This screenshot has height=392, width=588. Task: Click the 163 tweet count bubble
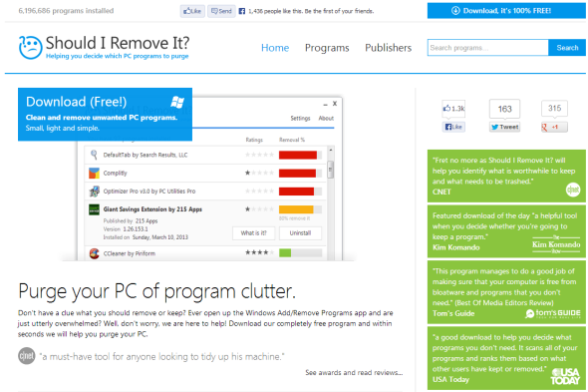[x=504, y=109]
